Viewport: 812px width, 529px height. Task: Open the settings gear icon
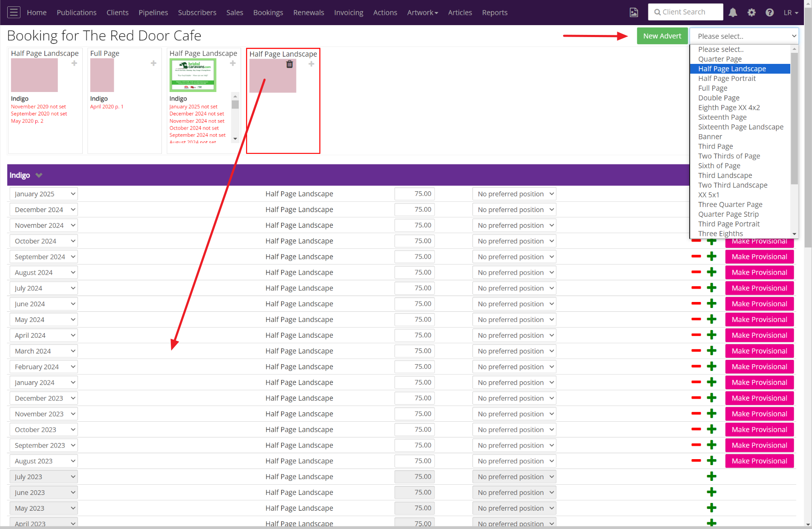[x=752, y=12]
